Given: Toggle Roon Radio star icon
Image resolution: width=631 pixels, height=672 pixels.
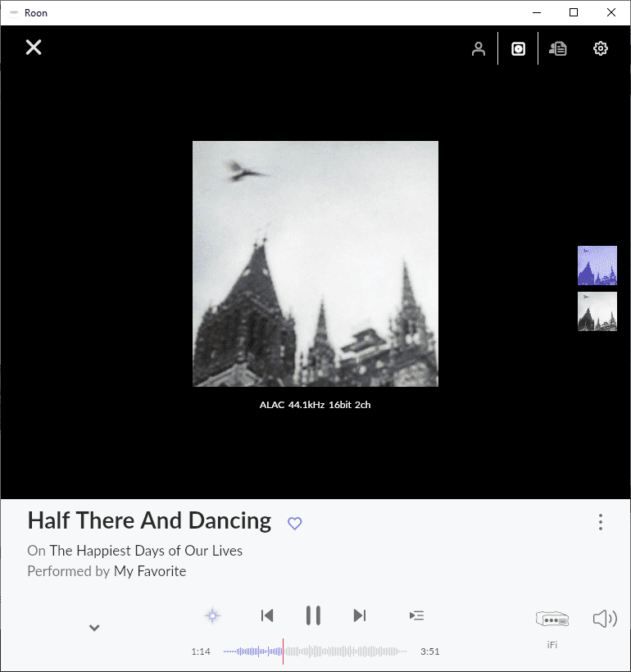Looking at the screenshot, I should 212,615.
